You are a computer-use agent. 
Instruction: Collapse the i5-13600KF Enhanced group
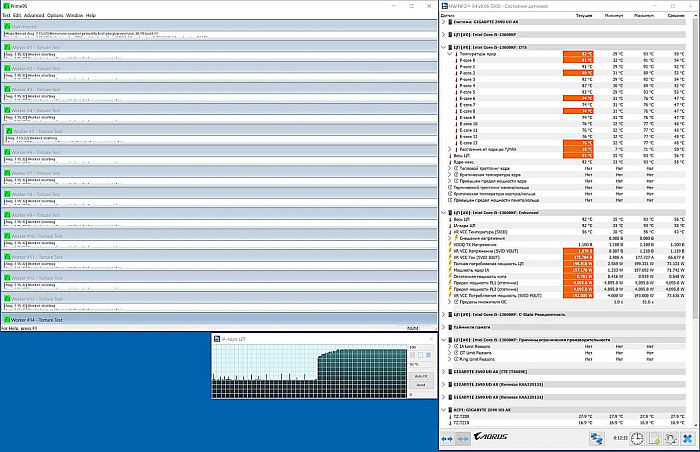pyautogui.click(x=443, y=213)
